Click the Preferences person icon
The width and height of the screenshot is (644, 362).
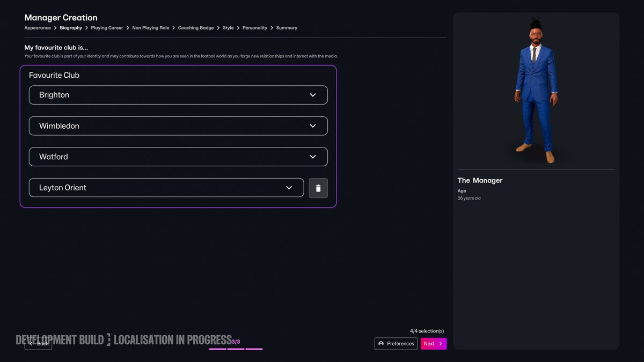[381, 344]
